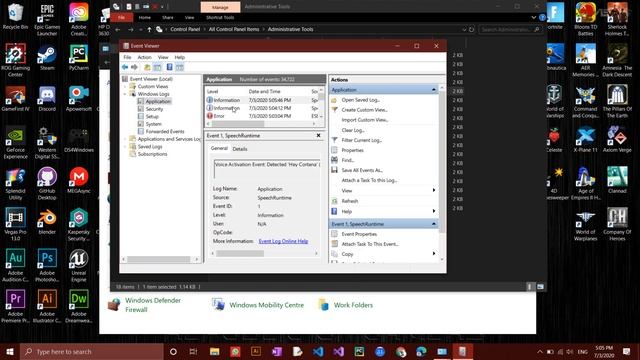Viewport: 640px width, 360px height.
Task: Switch to the Details tab of event
Action: coord(240,149)
